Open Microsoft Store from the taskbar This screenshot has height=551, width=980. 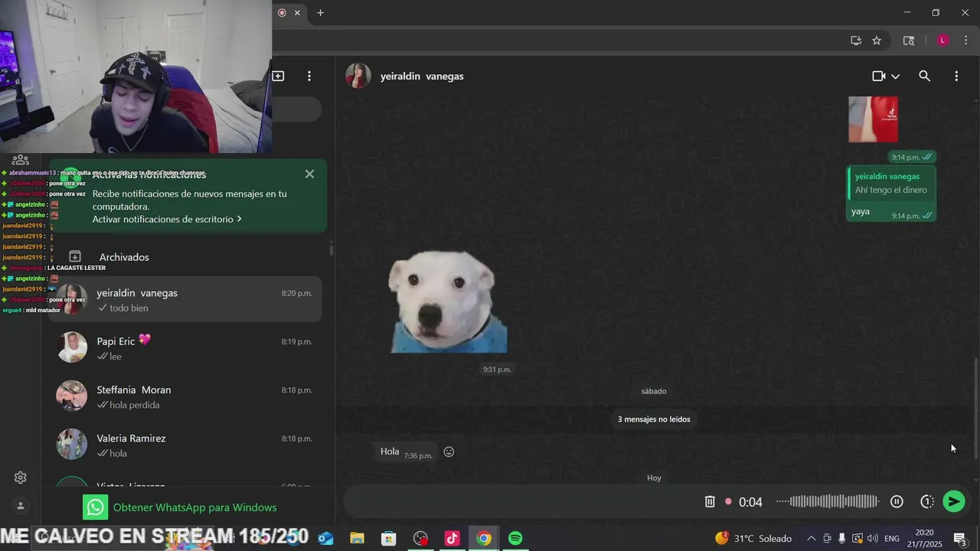(389, 539)
